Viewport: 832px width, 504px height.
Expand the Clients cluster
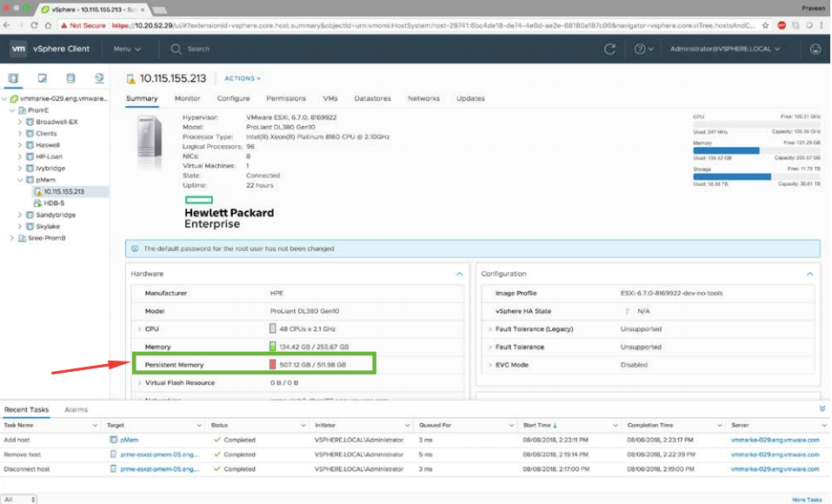click(20, 133)
